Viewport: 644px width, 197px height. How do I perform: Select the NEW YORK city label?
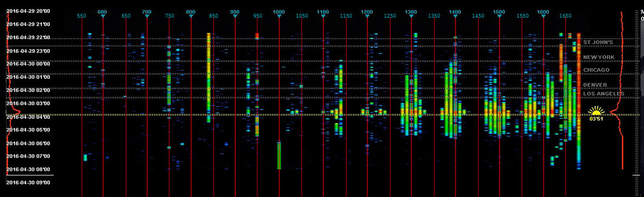point(599,57)
